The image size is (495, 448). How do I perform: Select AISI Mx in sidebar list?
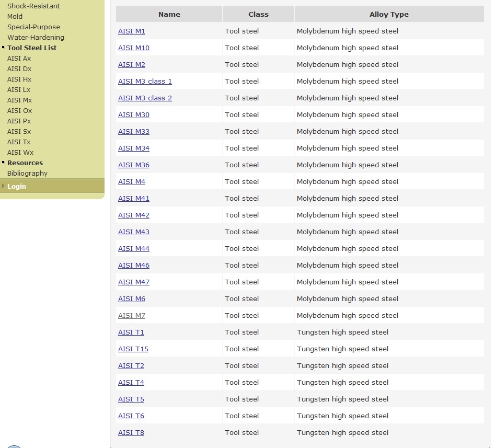click(19, 100)
